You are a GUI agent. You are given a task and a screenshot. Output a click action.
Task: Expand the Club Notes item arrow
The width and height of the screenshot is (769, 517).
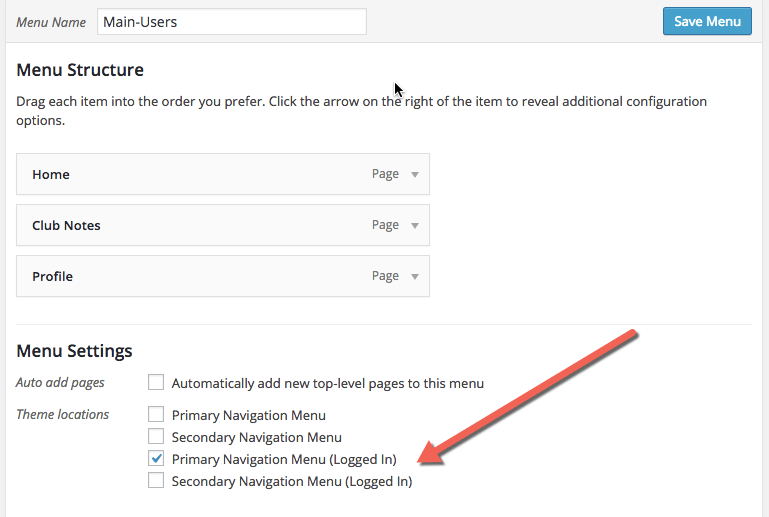pos(415,226)
